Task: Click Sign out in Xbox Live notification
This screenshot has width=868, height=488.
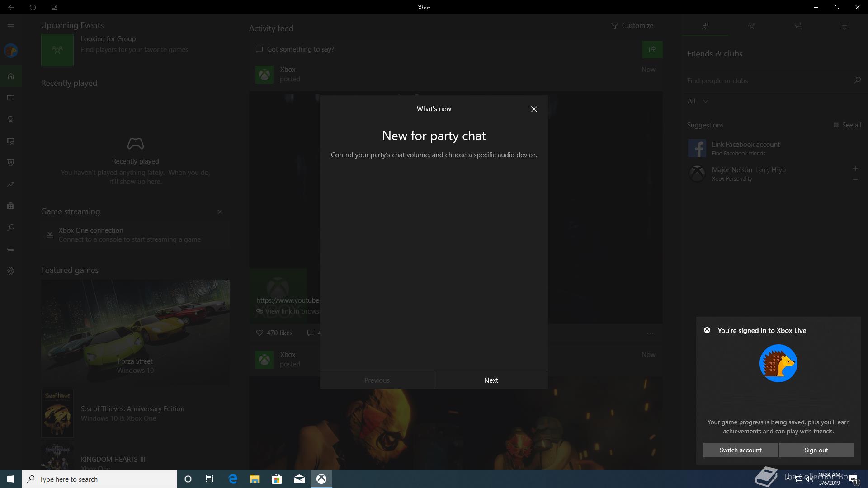Action: coord(816,450)
